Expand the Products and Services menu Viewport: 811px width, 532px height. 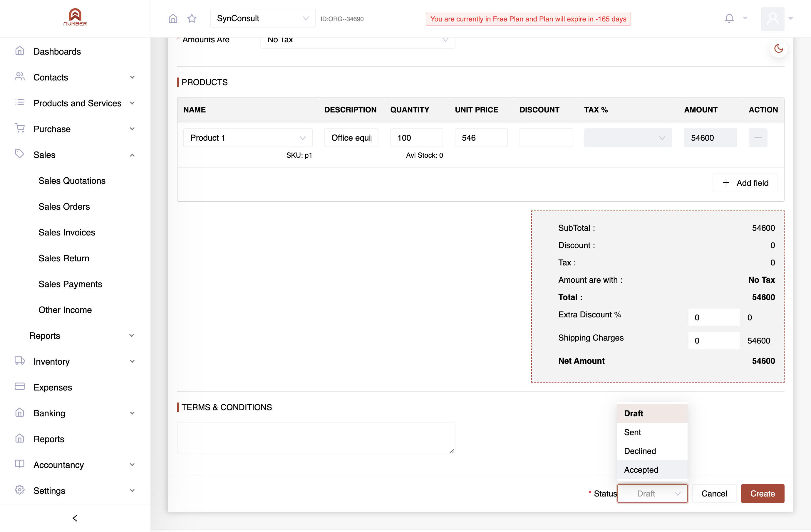point(75,103)
